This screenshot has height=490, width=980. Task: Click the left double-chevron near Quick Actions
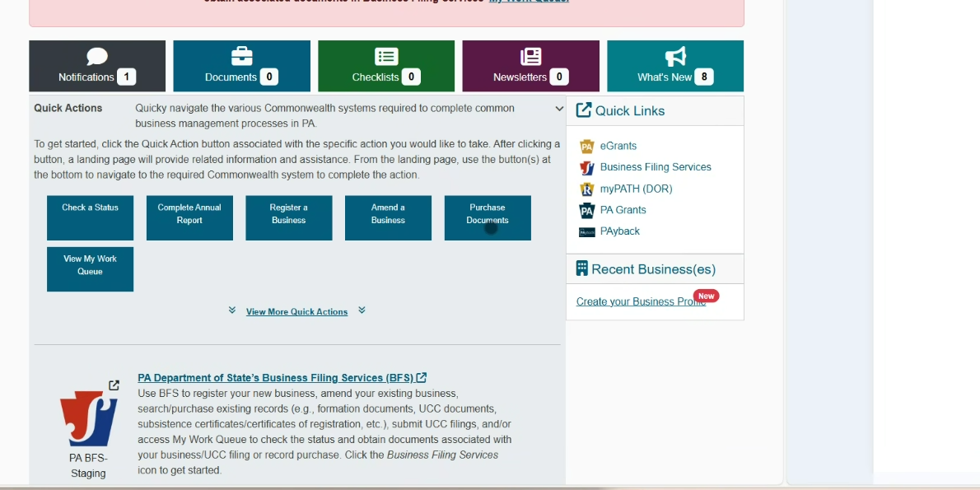(x=231, y=311)
